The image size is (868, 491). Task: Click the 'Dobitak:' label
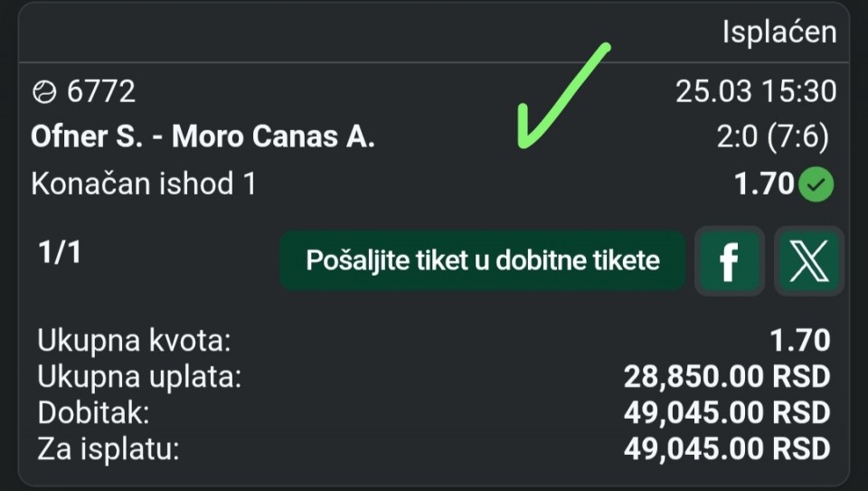tap(93, 412)
